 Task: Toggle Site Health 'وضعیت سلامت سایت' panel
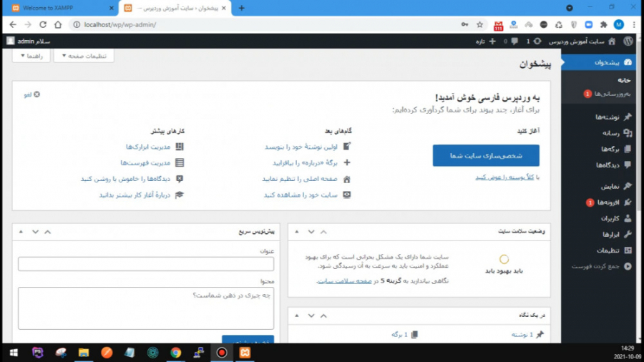tap(296, 232)
